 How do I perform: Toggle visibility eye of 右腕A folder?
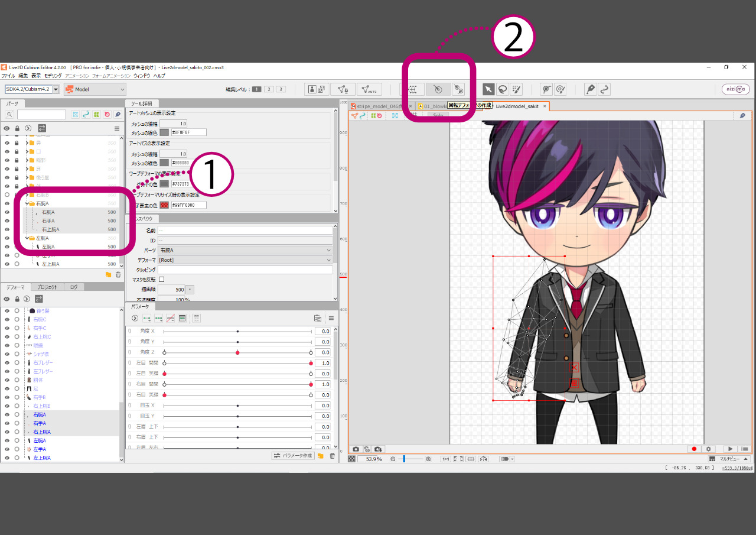click(7, 203)
